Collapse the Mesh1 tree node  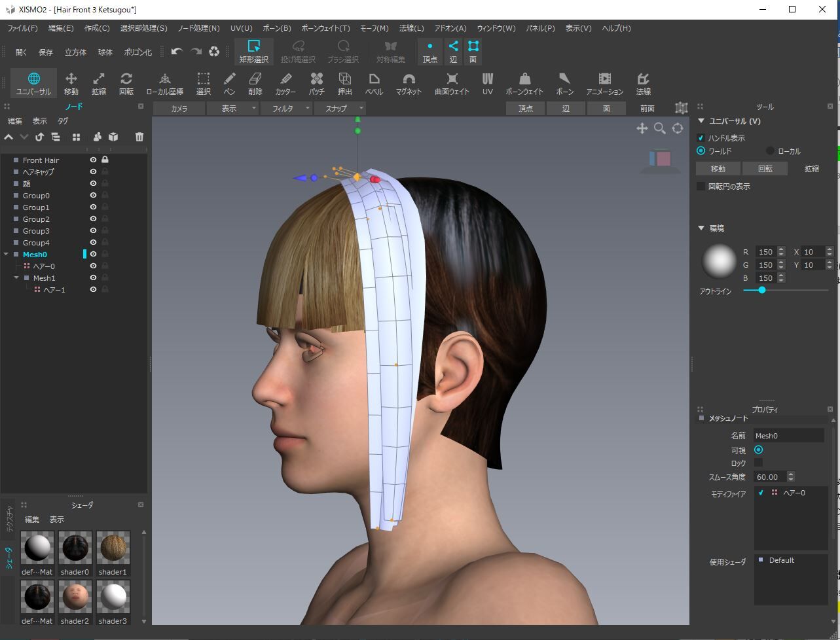17,278
